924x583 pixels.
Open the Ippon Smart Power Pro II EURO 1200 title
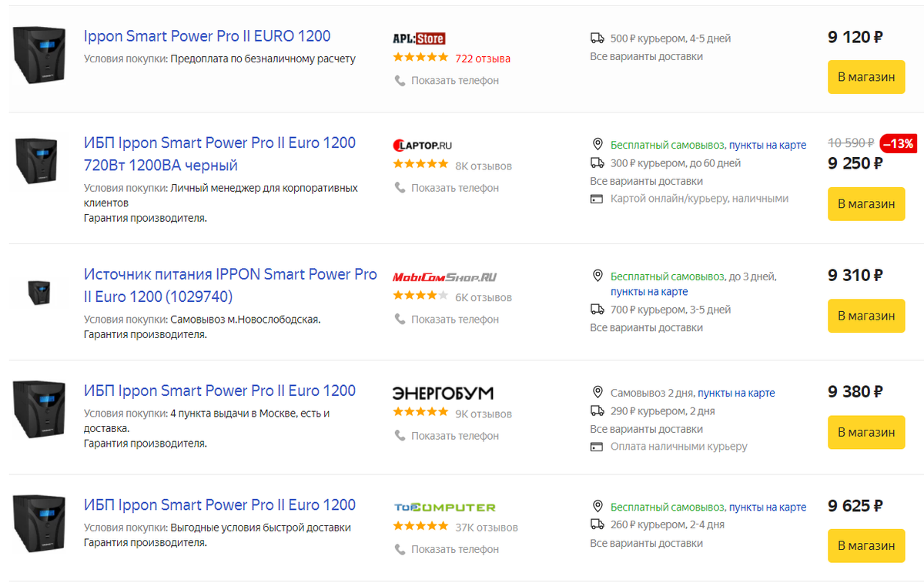(x=207, y=36)
